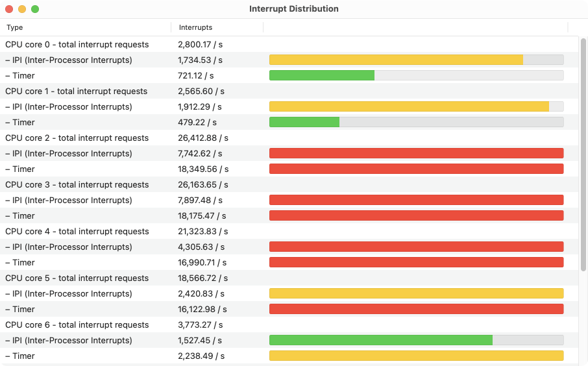Sort by the Type column header
This screenshot has width=588, height=366.
point(86,27)
